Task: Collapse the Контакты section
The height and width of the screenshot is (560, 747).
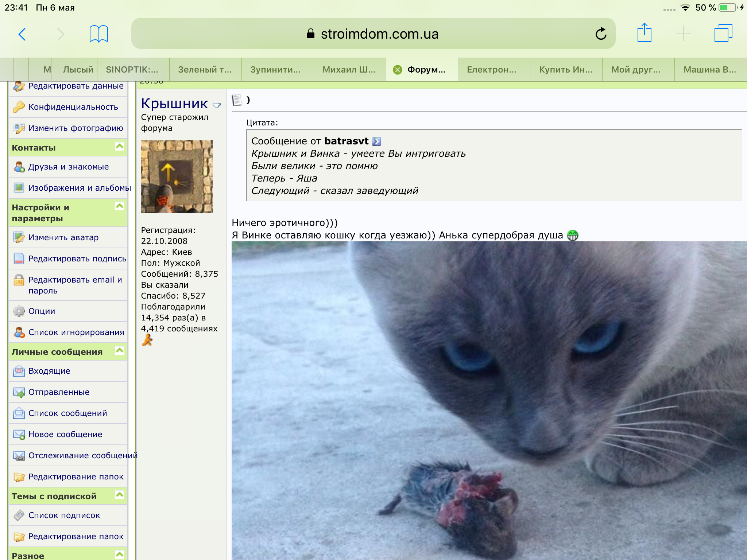Action: [120, 147]
